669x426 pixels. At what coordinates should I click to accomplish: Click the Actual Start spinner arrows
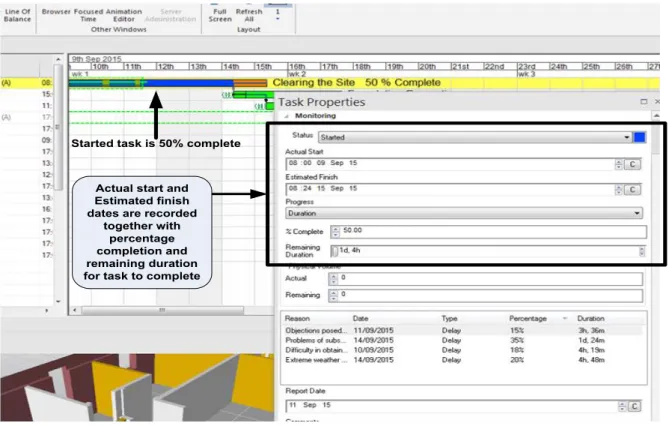(619, 164)
